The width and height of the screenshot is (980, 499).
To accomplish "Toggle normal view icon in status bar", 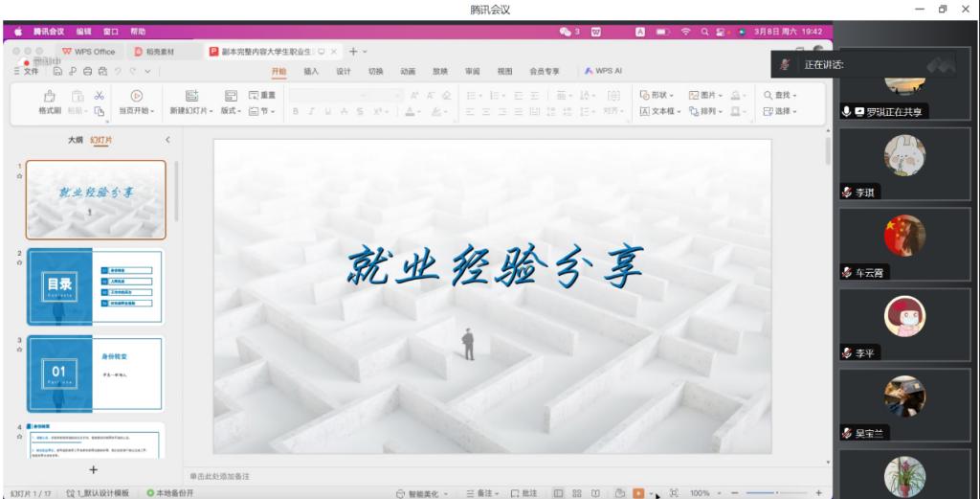I will (559, 493).
